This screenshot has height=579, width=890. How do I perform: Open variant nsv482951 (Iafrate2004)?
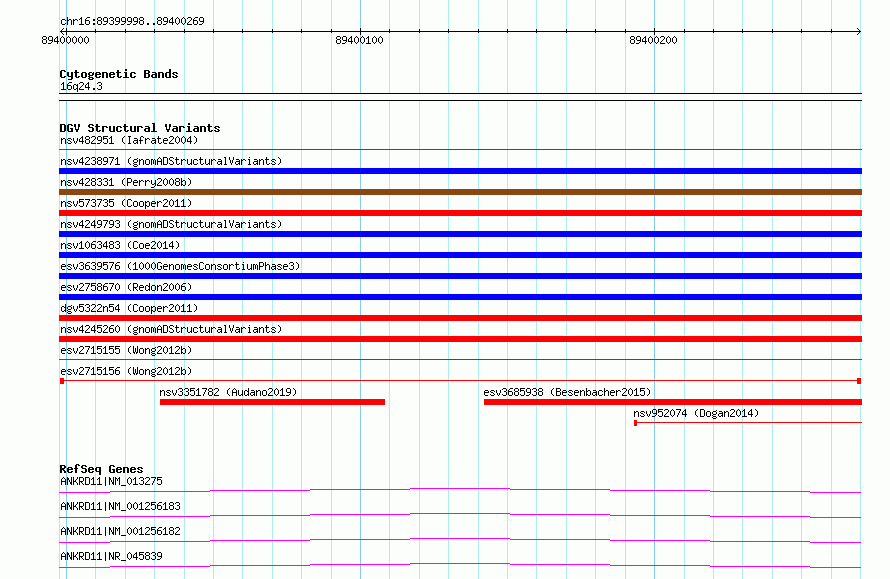pos(129,140)
